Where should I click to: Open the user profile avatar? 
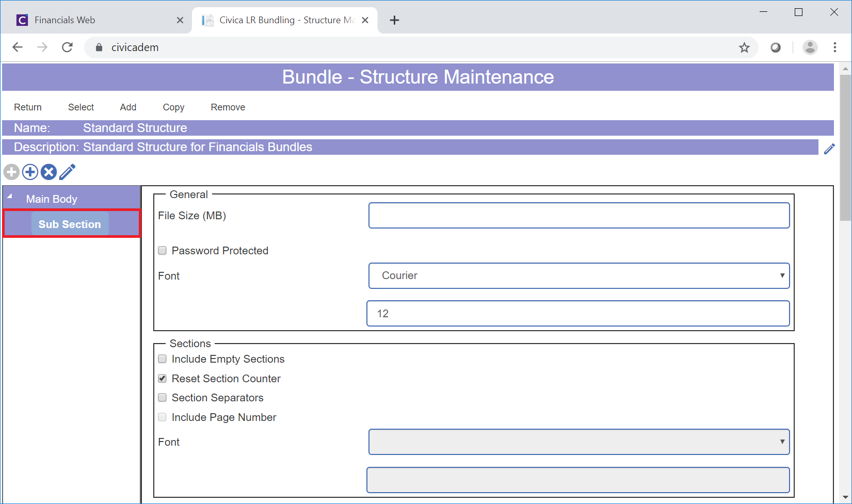coord(810,47)
